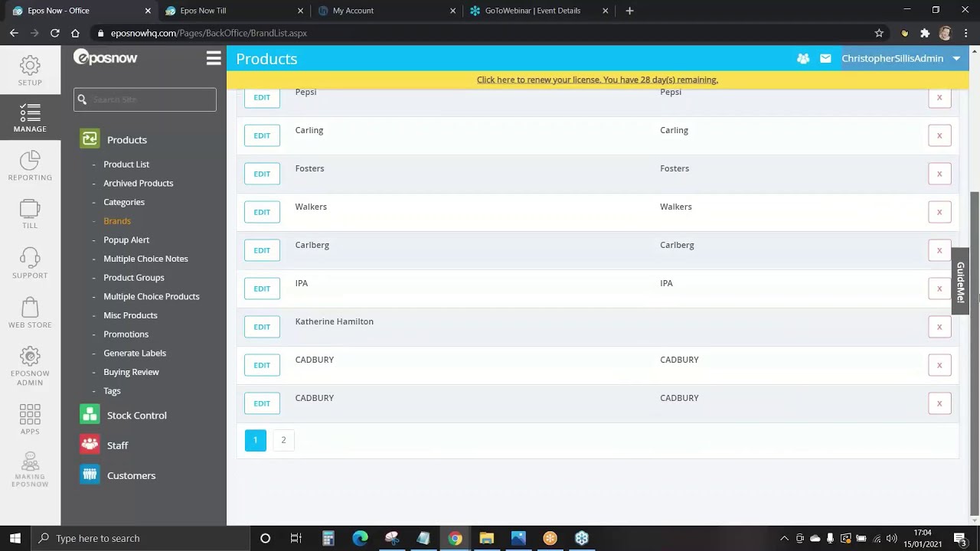Click the Customers section icon
980x551 pixels.
tap(90, 474)
